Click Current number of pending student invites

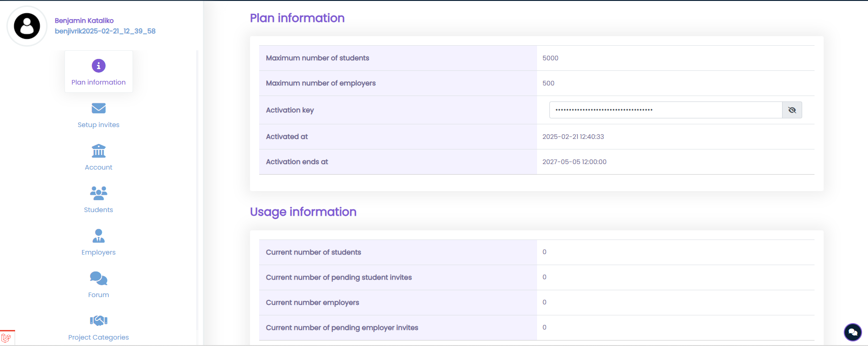[x=339, y=277]
